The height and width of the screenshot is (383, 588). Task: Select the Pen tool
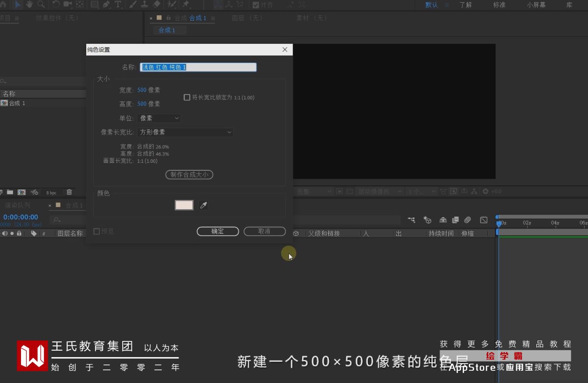pyautogui.click(x=106, y=4)
